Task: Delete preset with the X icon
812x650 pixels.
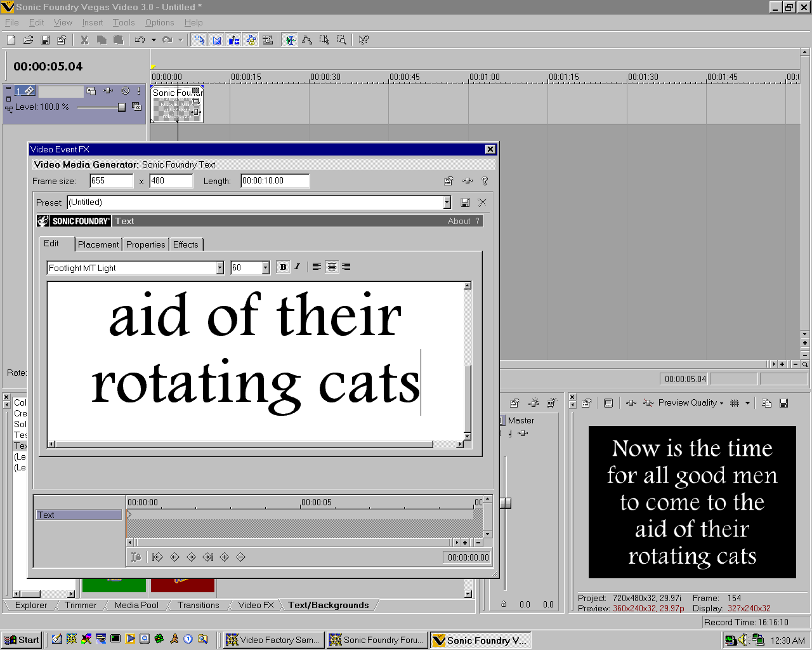Action: pyautogui.click(x=482, y=202)
